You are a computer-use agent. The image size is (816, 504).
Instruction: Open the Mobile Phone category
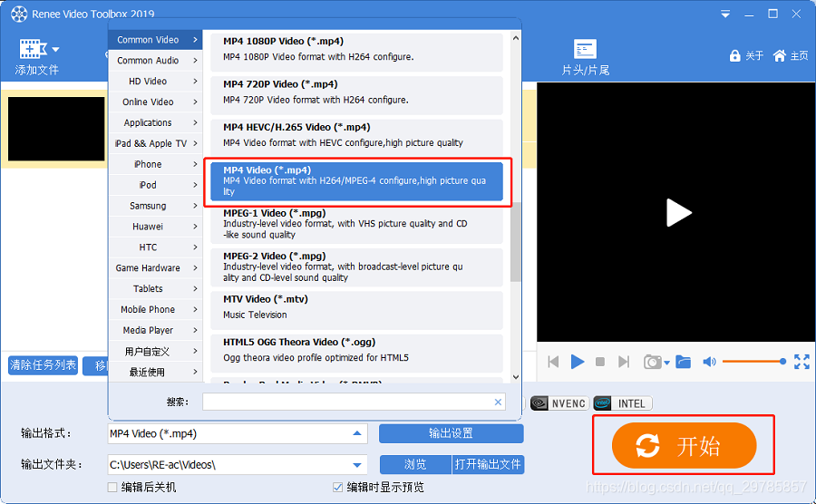point(156,309)
